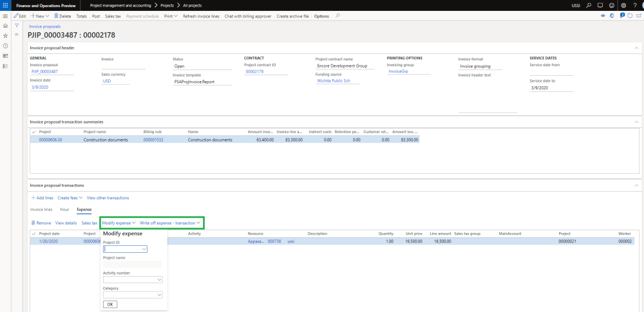Switch to the Invoice lines tab
Image resolution: width=644 pixels, height=312 pixels.
(x=42, y=210)
